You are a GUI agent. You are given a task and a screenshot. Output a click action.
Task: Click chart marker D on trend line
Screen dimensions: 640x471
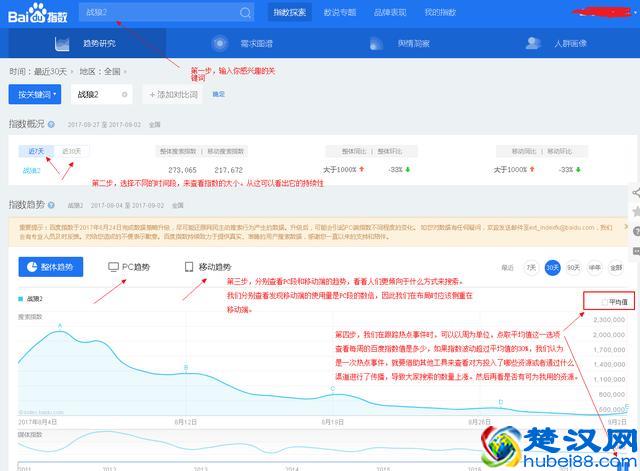coord(501,402)
